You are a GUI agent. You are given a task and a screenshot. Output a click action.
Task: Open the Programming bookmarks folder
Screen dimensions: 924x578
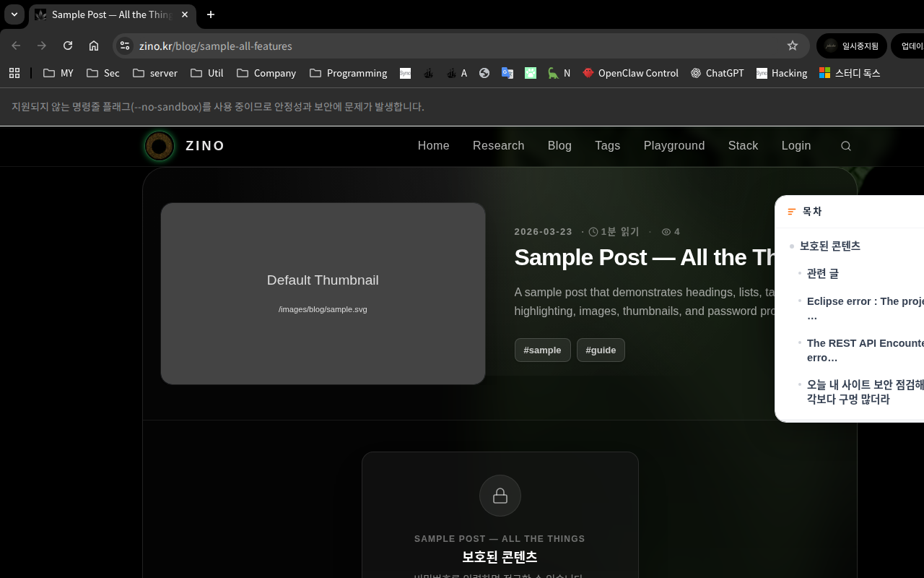click(348, 73)
